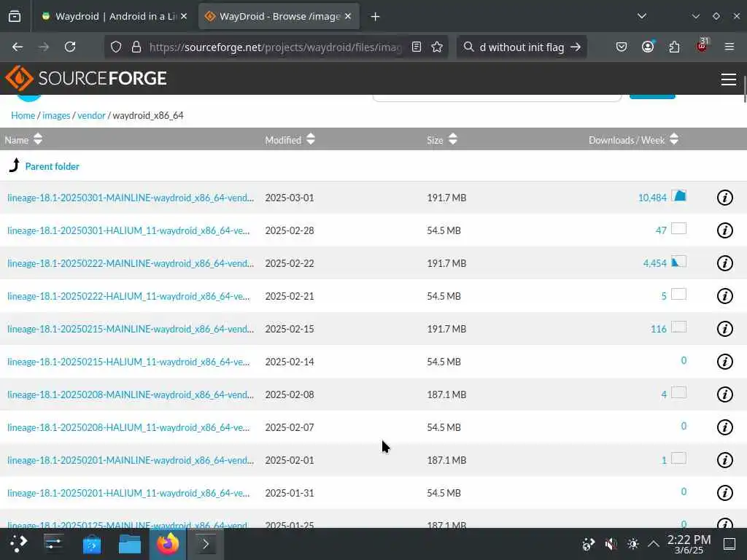Bookmark this page with star icon

click(437, 47)
